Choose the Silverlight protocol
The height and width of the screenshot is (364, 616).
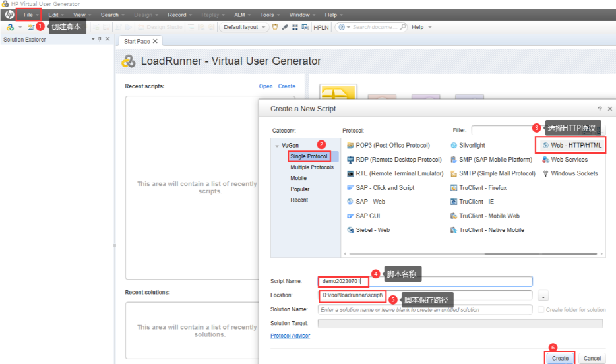pyautogui.click(x=468, y=145)
